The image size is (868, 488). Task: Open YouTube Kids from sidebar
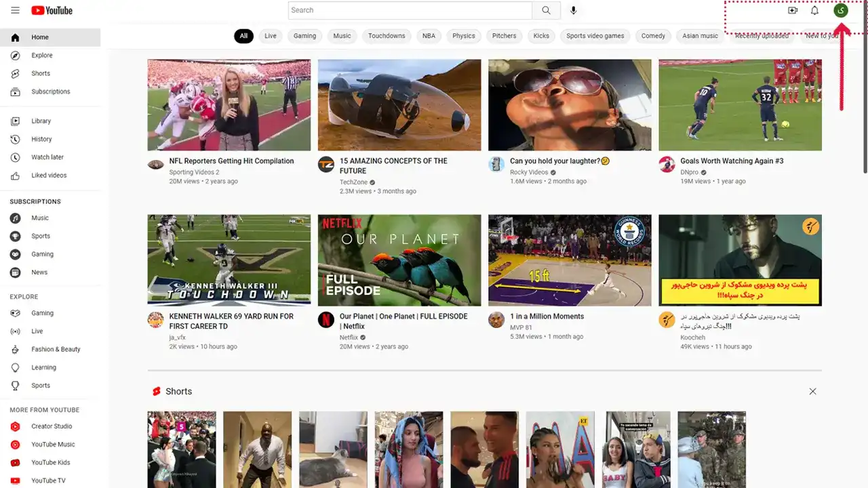[x=50, y=462]
